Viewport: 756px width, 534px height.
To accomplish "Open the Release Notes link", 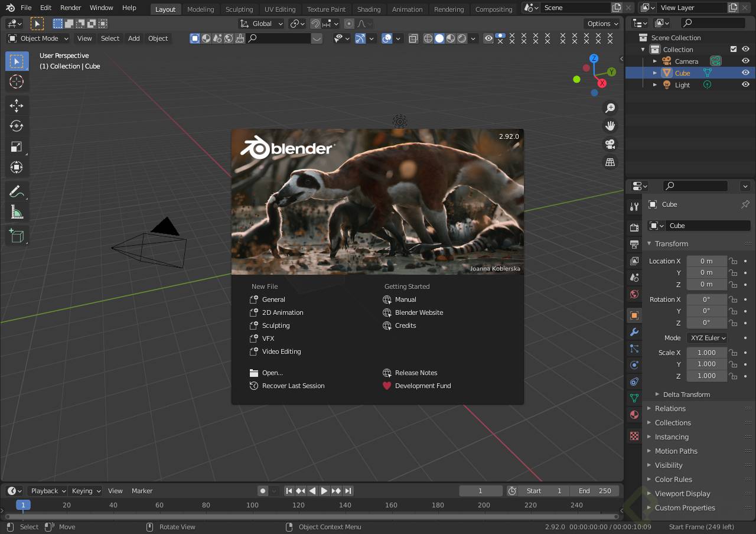I will pos(416,373).
